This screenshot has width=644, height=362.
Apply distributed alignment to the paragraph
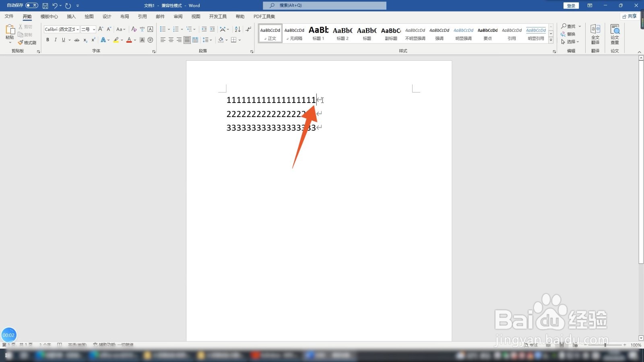pos(195,40)
